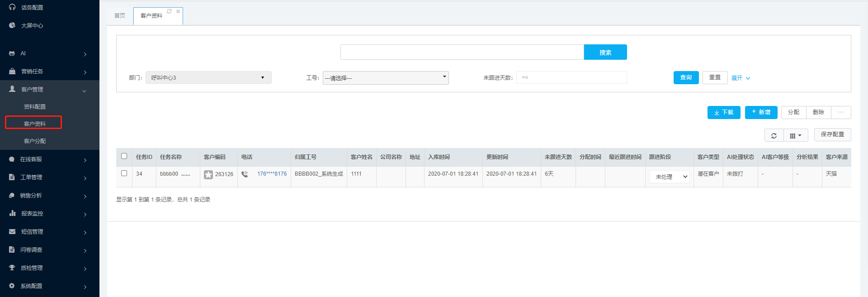
Task: Open the 部门 dropdown showing 呼叫中心3
Action: coord(208,77)
